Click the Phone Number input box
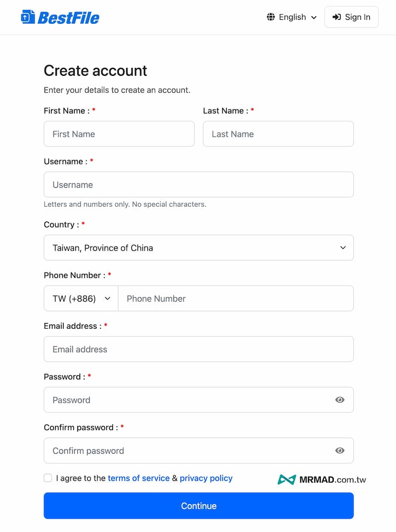The image size is (396, 532). point(236,298)
